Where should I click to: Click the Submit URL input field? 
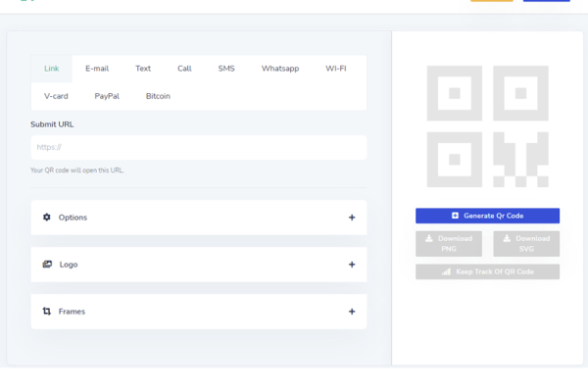(x=199, y=147)
